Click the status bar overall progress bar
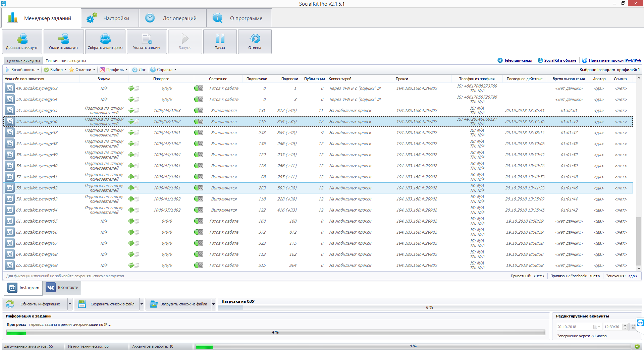The width and height of the screenshot is (644, 352). (x=413, y=346)
